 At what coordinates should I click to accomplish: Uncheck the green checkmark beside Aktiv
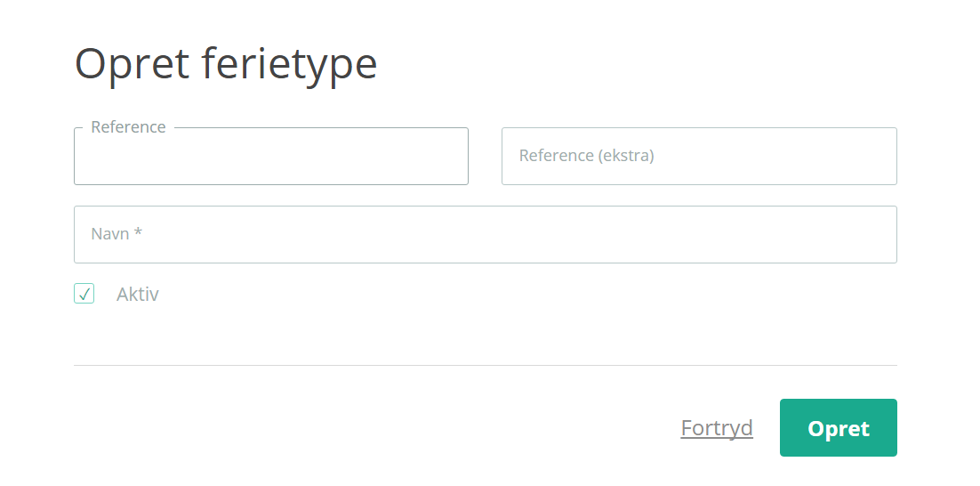[x=84, y=294]
